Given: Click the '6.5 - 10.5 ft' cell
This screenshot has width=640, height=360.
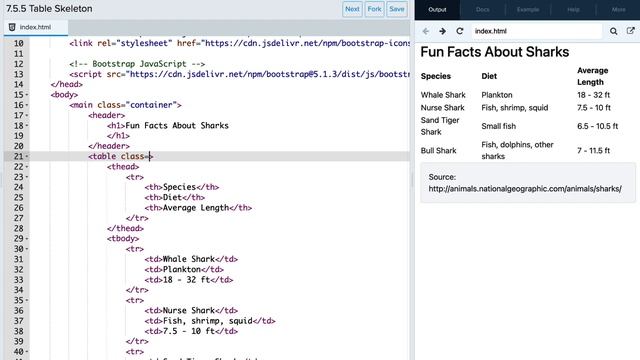Looking at the screenshot, I should [x=598, y=126].
